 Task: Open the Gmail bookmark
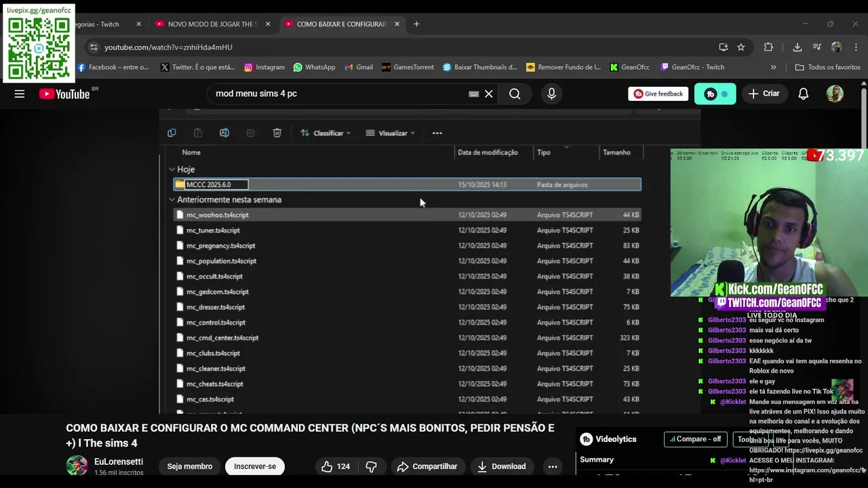(359, 67)
